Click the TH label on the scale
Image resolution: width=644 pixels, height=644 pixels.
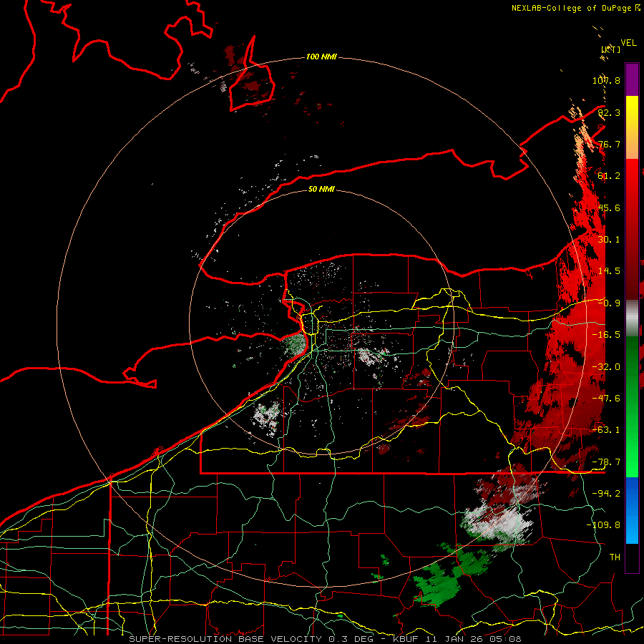[x=615, y=557]
